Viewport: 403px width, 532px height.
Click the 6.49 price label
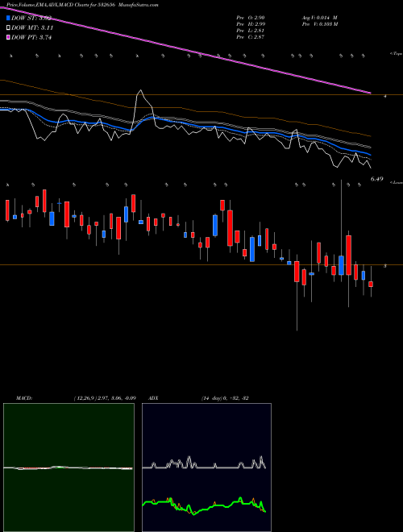[376, 179]
